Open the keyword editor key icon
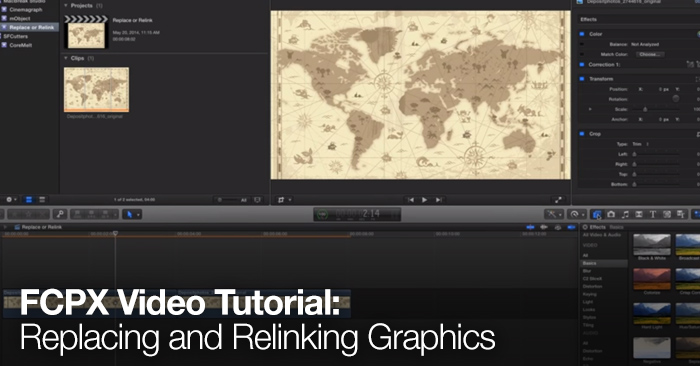 tap(60, 214)
